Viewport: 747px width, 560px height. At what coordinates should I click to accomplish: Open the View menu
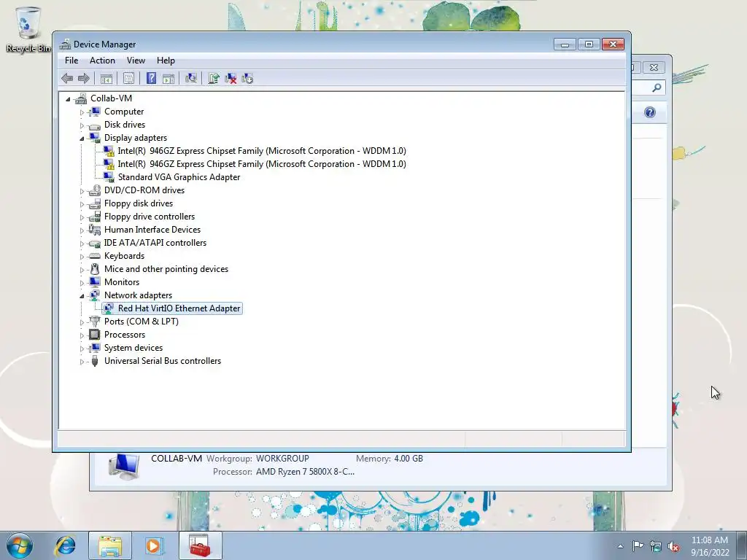pos(136,61)
